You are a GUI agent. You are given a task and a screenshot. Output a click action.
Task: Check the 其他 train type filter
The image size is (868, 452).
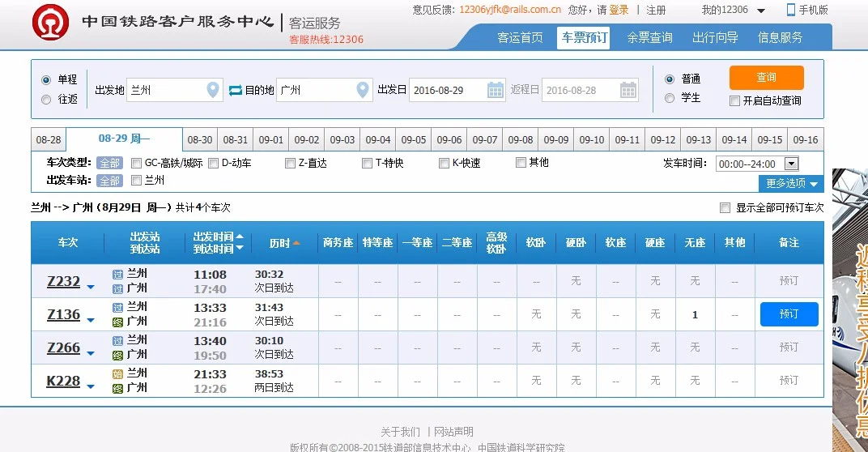pos(521,162)
